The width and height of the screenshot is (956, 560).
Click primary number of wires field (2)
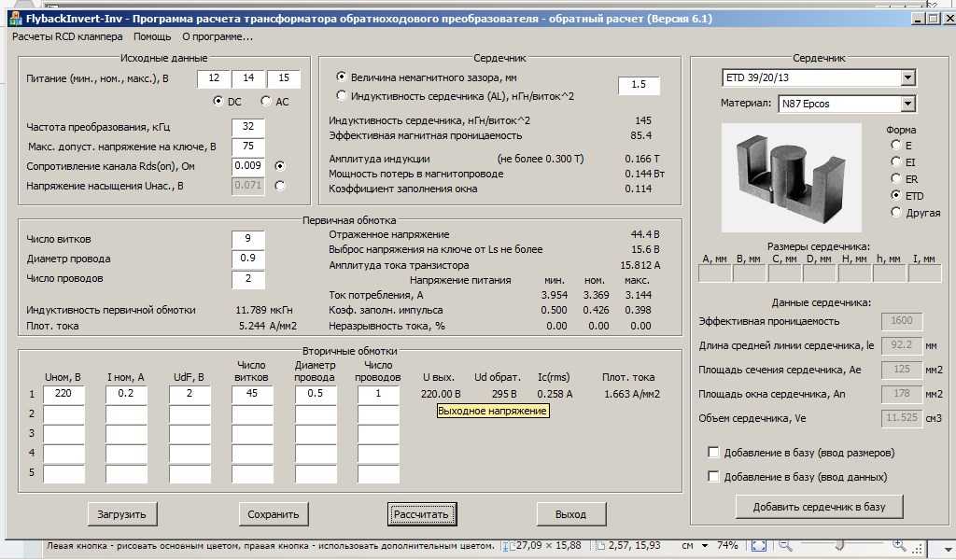(x=248, y=278)
